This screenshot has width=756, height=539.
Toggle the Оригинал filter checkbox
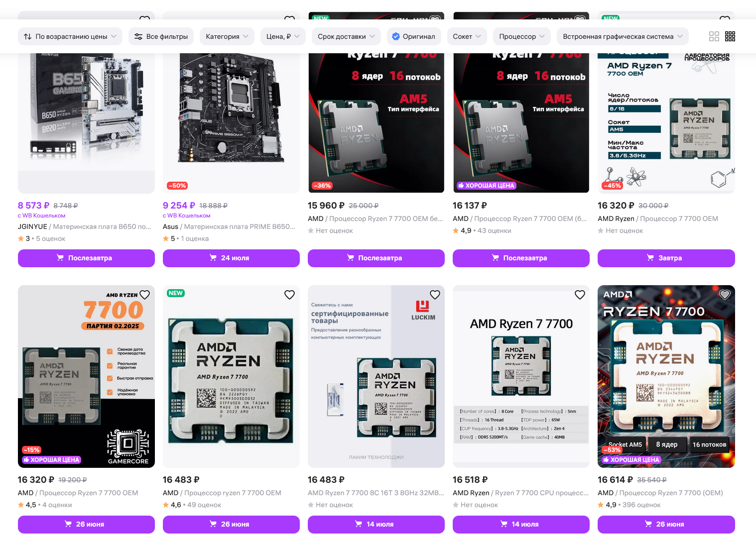tap(414, 36)
